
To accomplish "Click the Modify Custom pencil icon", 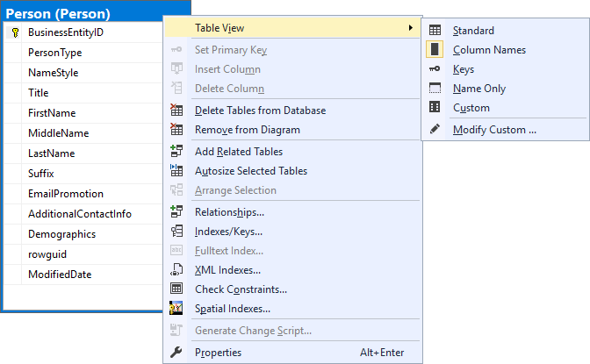I will point(435,130).
